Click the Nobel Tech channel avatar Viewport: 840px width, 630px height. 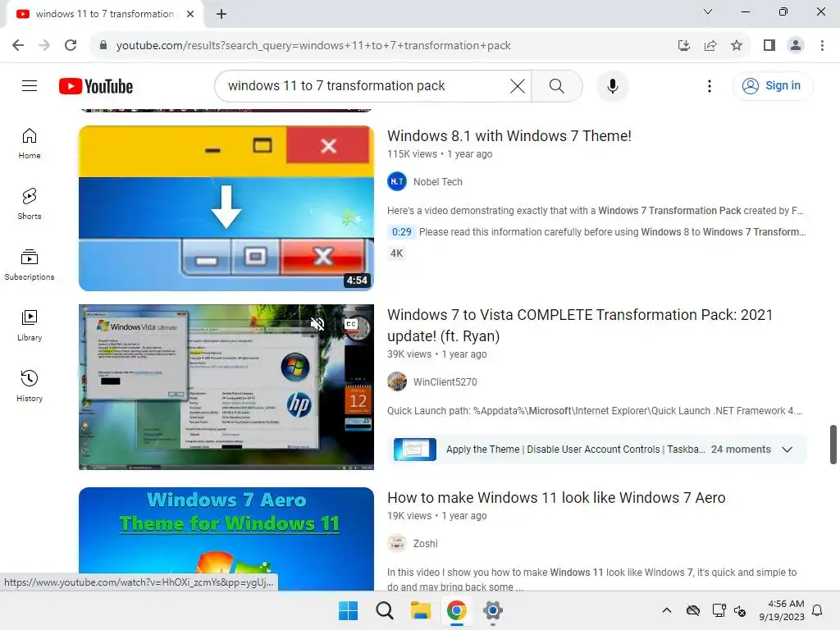pos(397,181)
